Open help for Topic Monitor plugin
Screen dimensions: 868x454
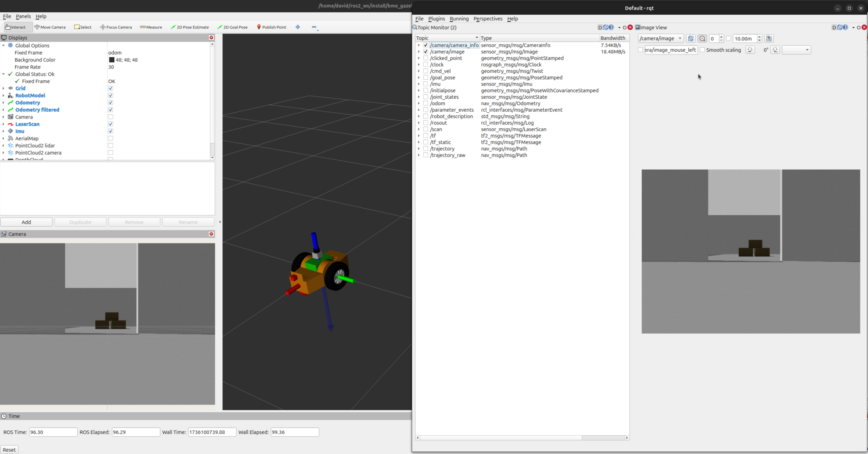pos(611,28)
